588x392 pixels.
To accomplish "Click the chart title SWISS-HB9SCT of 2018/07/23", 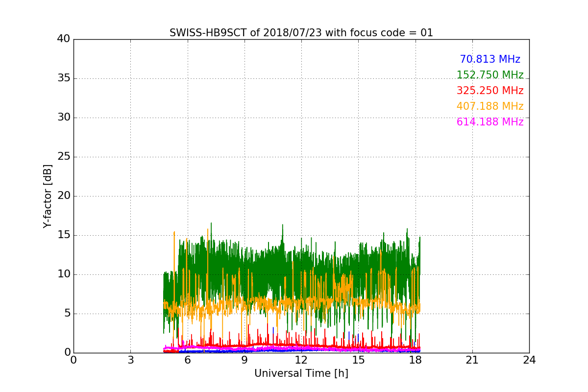I will 301,33.
